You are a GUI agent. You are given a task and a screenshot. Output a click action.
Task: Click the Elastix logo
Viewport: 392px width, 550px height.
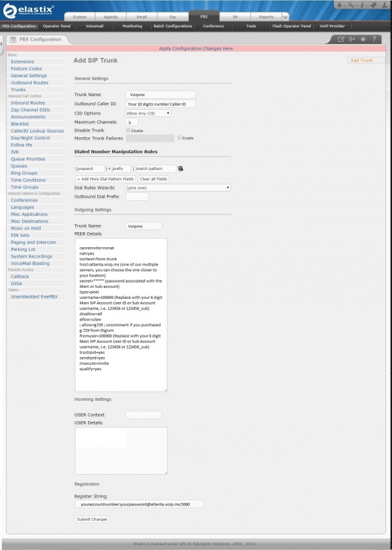(x=28, y=10)
